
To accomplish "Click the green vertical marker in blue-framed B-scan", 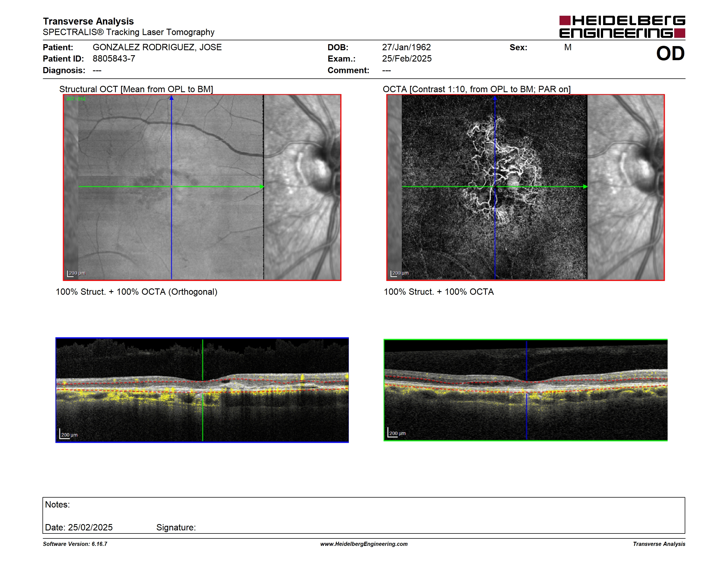I will 203,390.
